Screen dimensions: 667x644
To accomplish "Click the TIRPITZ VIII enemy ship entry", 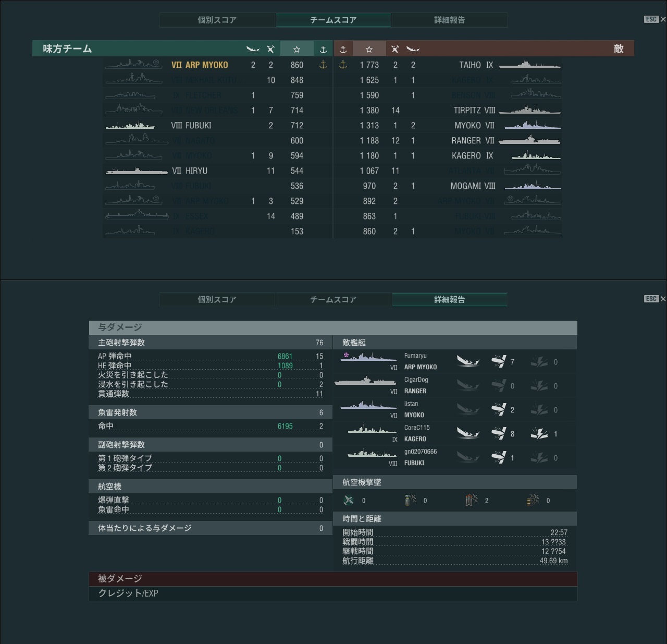I will pyautogui.click(x=474, y=111).
